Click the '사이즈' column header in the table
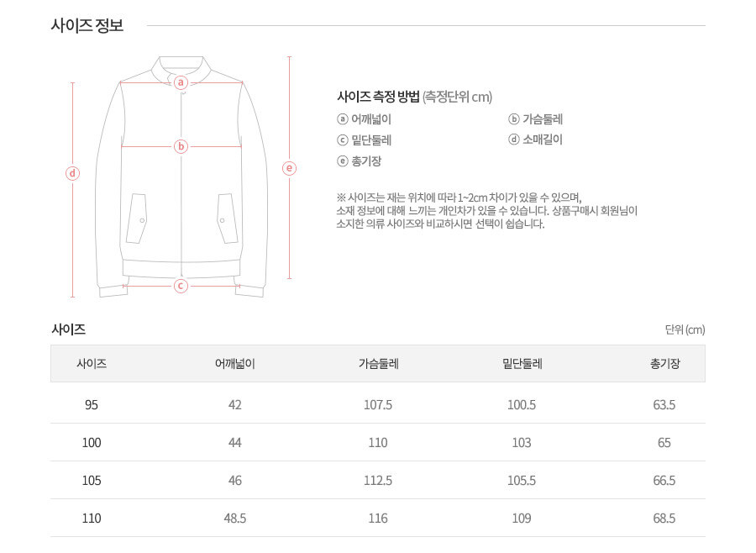 pyautogui.click(x=92, y=364)
